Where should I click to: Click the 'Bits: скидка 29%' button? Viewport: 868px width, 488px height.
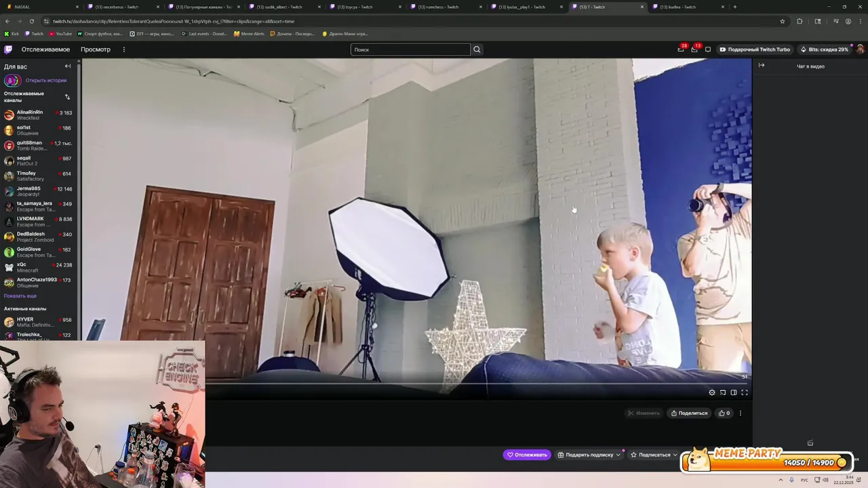824,49
